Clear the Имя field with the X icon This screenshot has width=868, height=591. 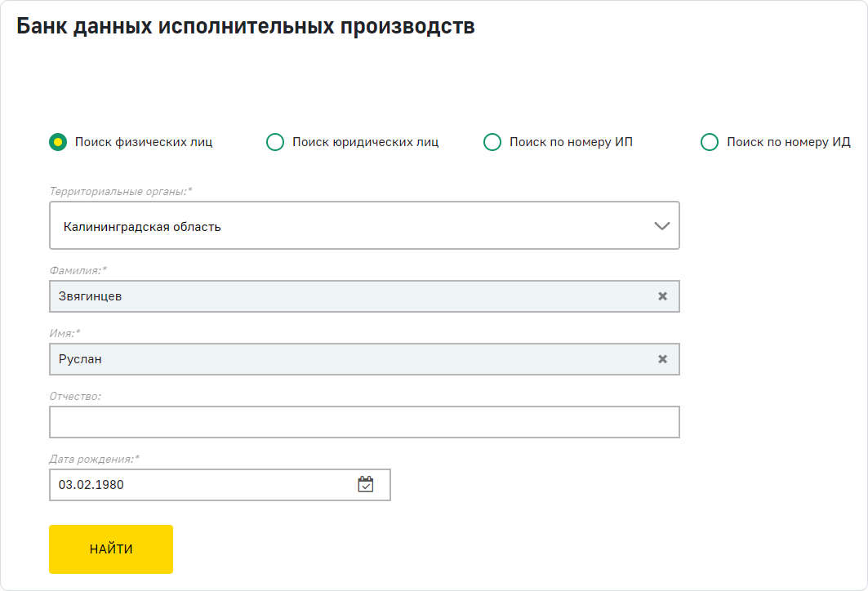click(x=662, y=359)
